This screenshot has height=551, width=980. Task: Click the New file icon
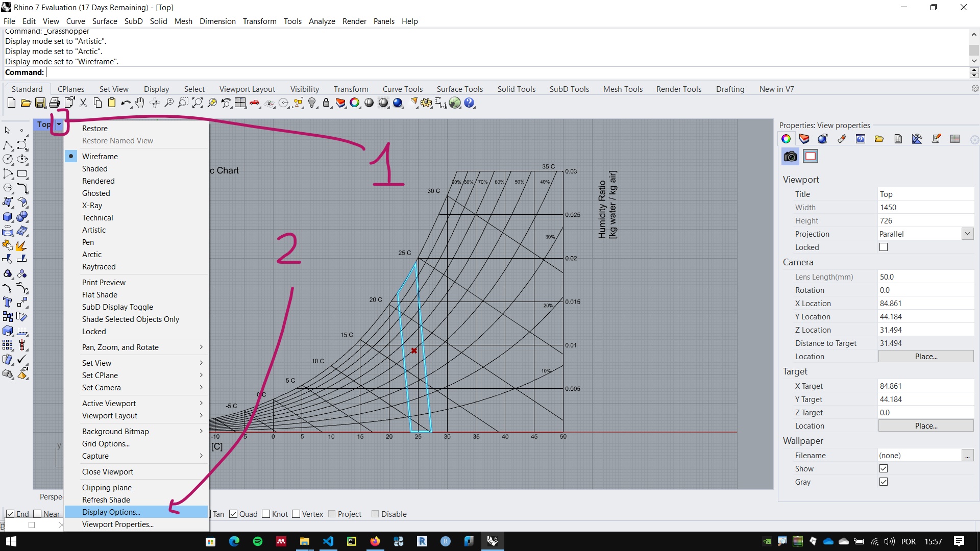(x=11, y=103)
